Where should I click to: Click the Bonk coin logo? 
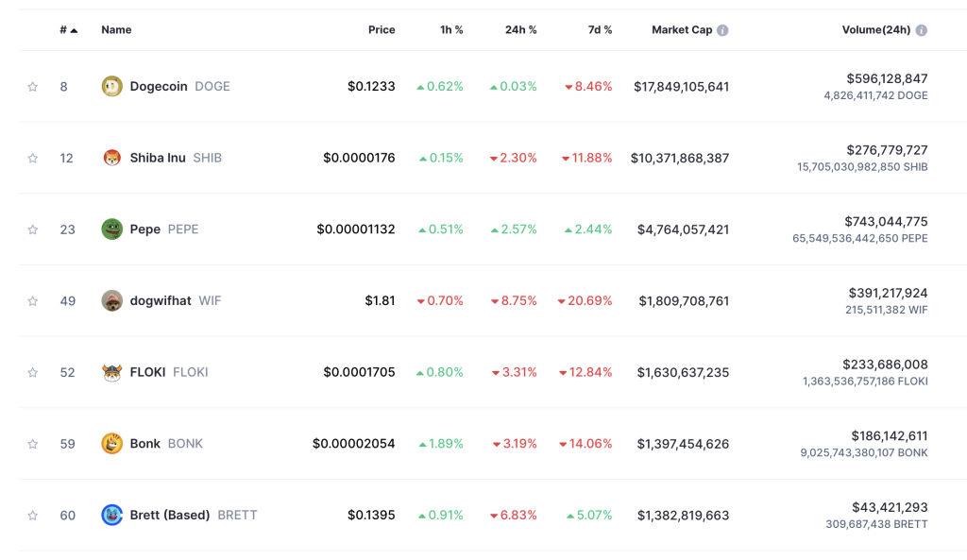[111, 444]
